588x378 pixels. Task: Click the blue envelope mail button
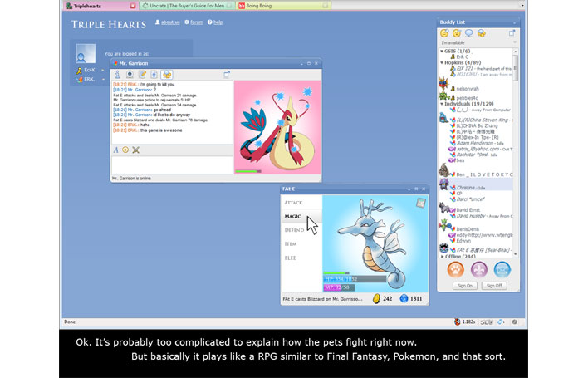502,269
